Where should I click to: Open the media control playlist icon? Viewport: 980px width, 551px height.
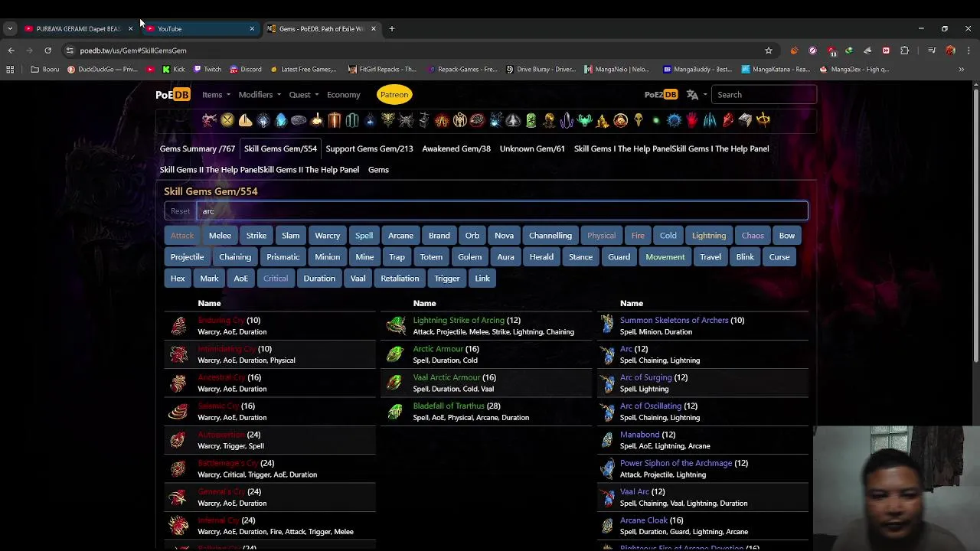[932, 51]
